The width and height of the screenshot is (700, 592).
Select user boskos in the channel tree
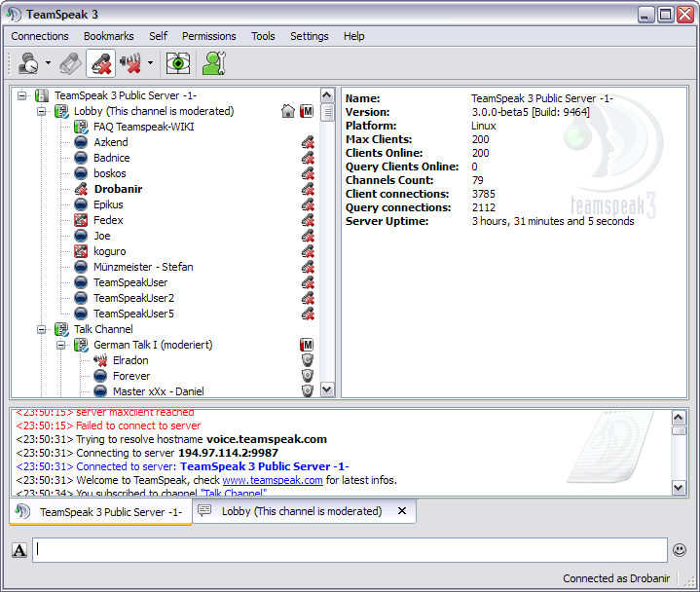[110, 173]
